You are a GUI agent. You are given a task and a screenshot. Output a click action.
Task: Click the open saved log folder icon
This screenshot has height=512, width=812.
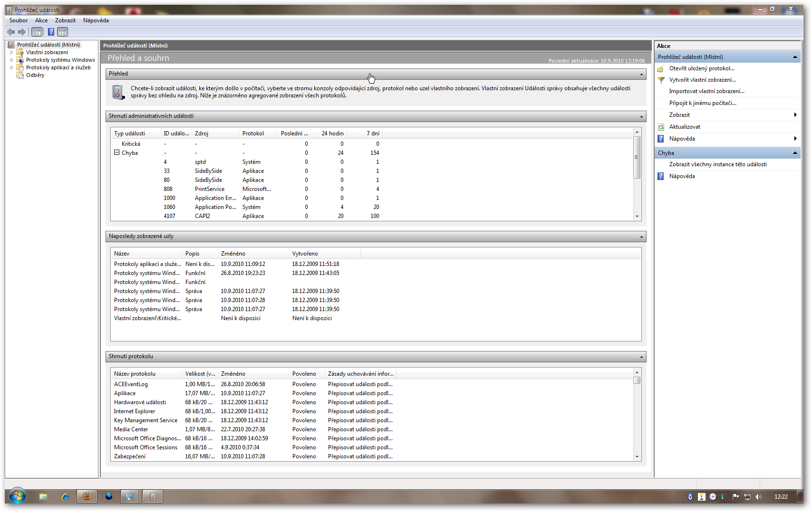click(x=661, y=68)
